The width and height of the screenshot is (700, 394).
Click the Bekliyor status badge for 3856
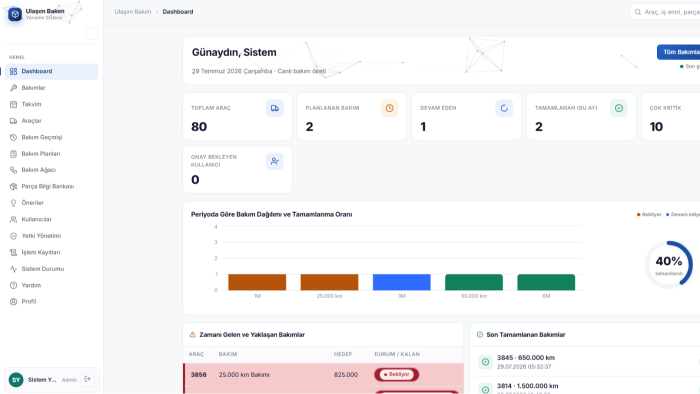[x=396, y=375]
